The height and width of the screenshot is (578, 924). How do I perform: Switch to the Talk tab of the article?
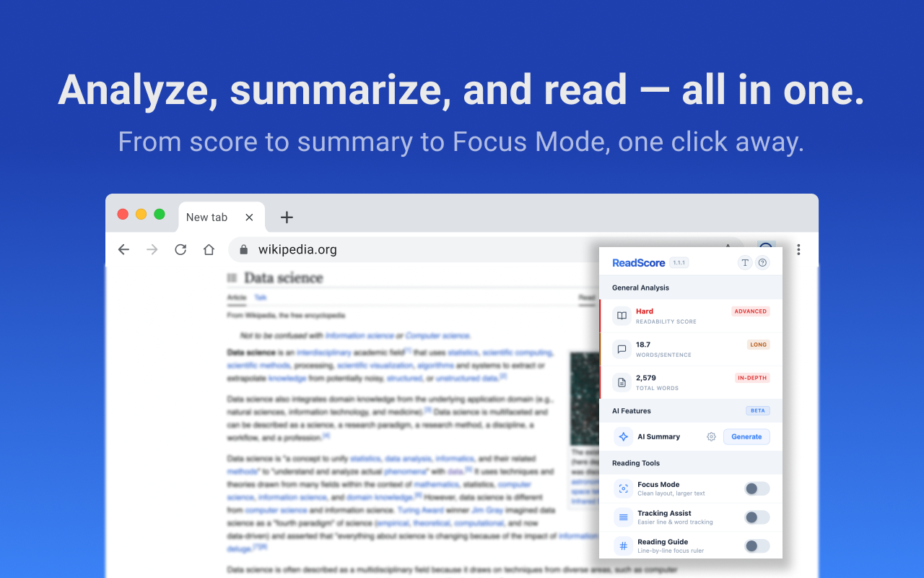pos(260,297)
